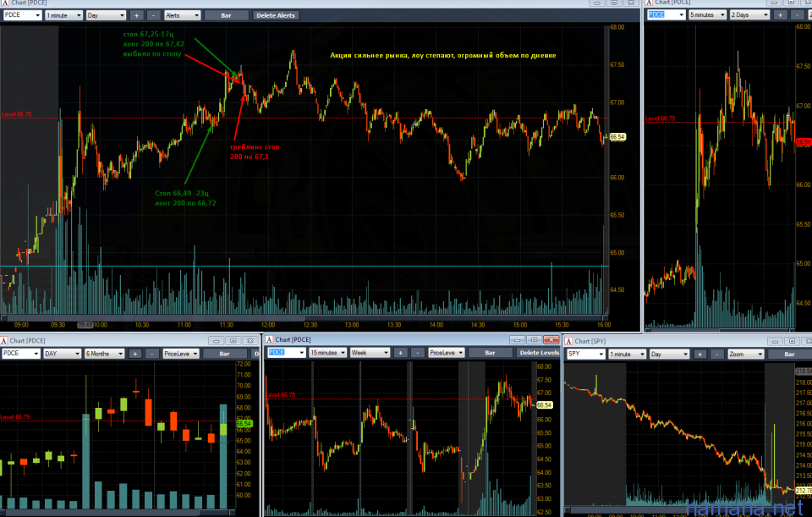This screenshot has height=517, width=812.
Task: Open the 5 minutes interval dropdown
Action: (x=707, y=14)
